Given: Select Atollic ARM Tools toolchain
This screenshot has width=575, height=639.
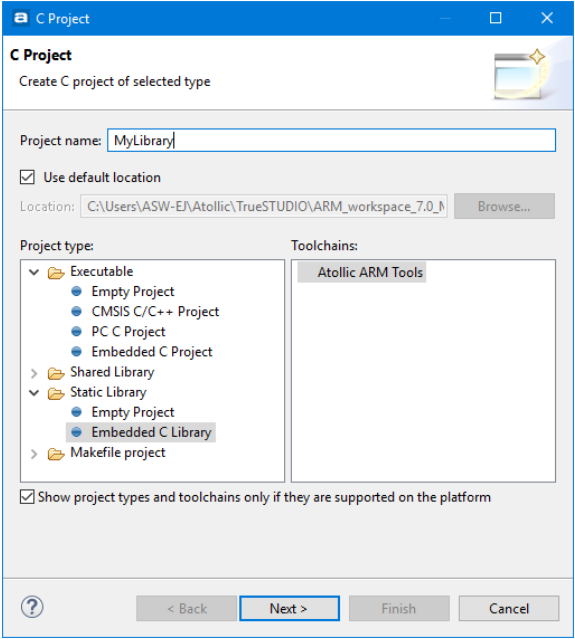Looking at the screenshot, I should point(362,272).
